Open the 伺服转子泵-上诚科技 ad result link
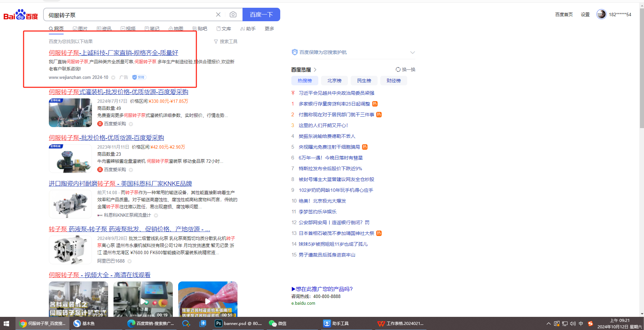 tap(114, 53)
